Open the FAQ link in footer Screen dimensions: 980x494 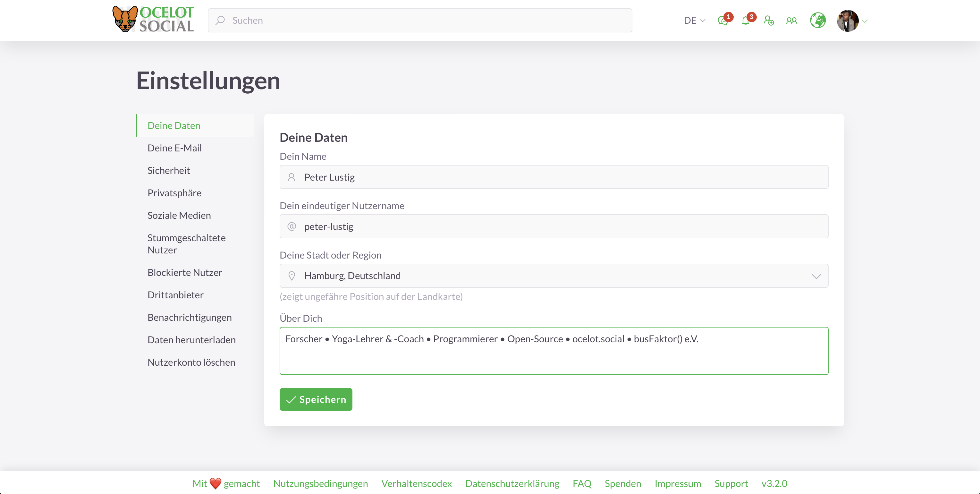point(582,483)
